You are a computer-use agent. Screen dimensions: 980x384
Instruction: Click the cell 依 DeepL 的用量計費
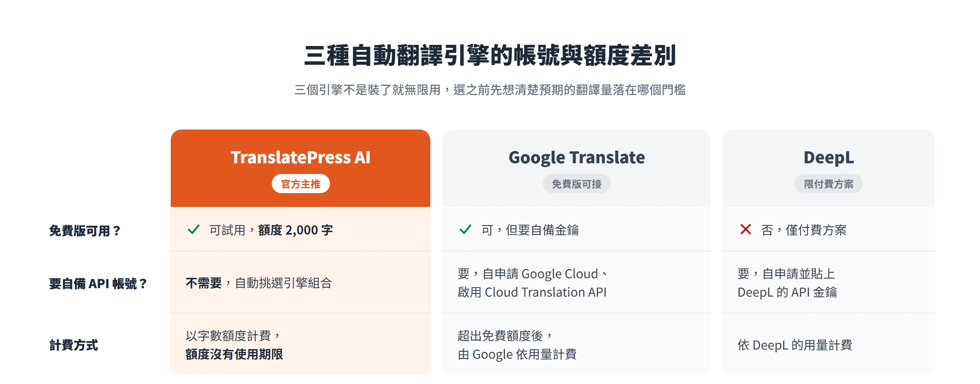click(x=828, y=344)
